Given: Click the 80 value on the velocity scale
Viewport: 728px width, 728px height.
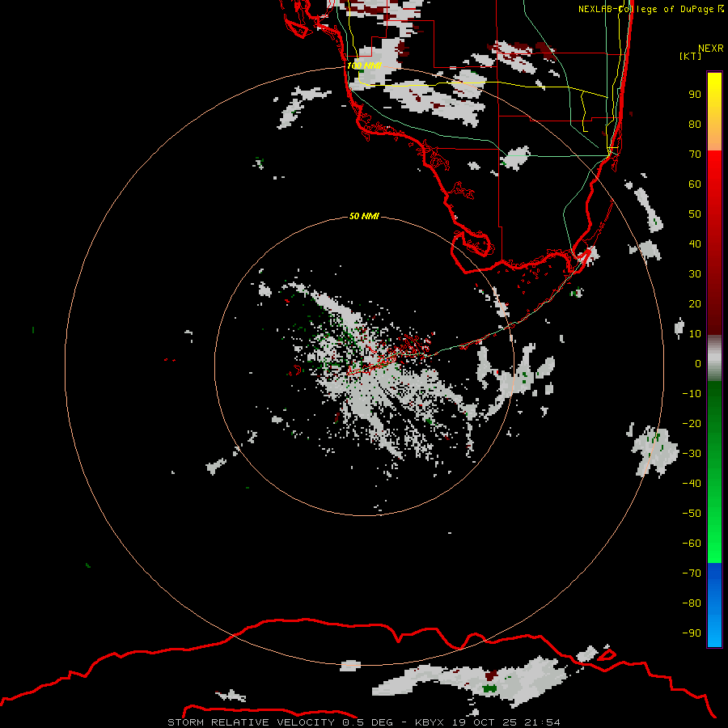Looking at the screenshot, I should 695,125.
